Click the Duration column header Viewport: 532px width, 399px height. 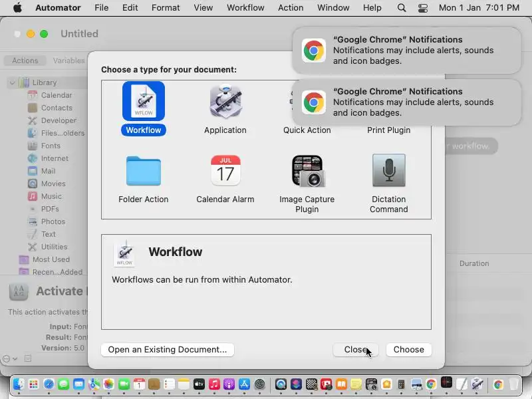pos(474,263)
